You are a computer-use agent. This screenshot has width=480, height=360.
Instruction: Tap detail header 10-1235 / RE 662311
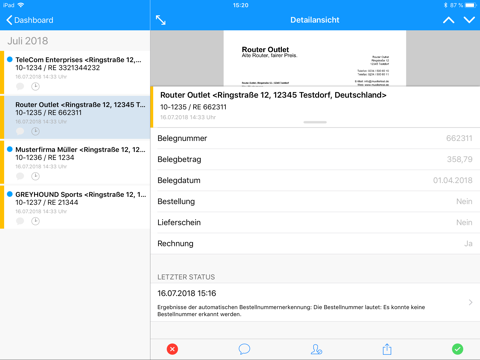193,107
